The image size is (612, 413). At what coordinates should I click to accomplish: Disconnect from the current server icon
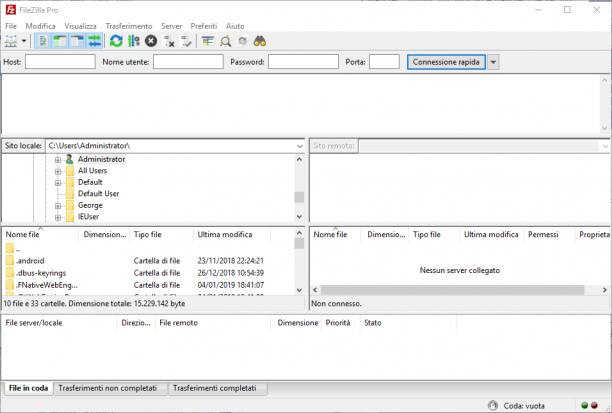pyautogui.click(x=169, y=41)
